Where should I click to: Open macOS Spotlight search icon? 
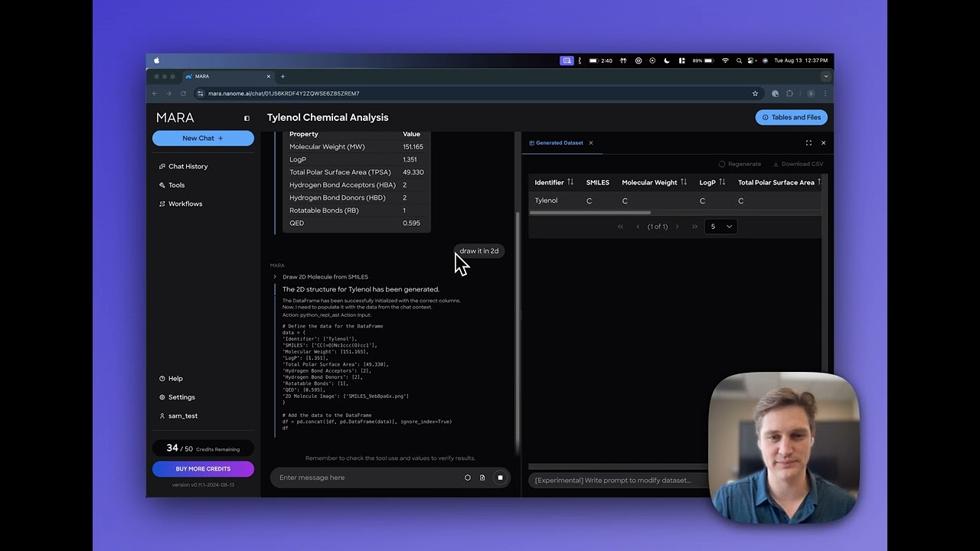[x=739, y=60]
